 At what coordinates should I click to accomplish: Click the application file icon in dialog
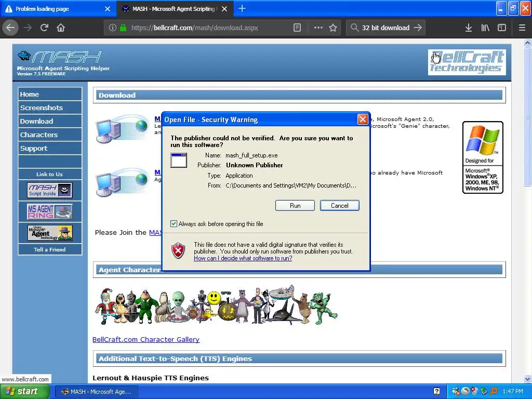[179, 160]
